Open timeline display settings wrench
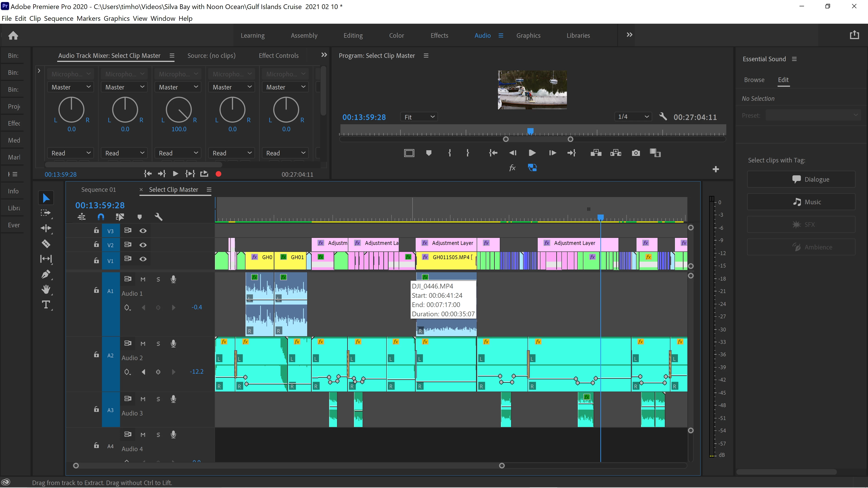Screen dimensions: 868x488 point(158,217)
